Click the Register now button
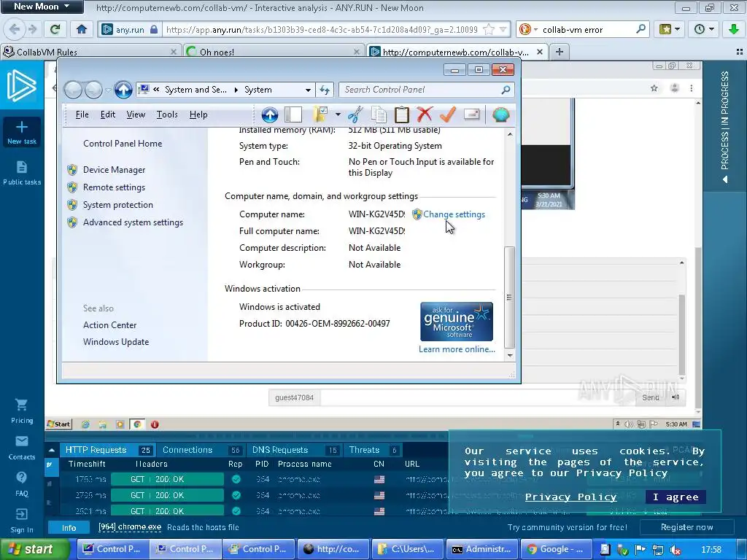Screen dimensions: 747x560 pyautogui.click(x=686, y=527)
